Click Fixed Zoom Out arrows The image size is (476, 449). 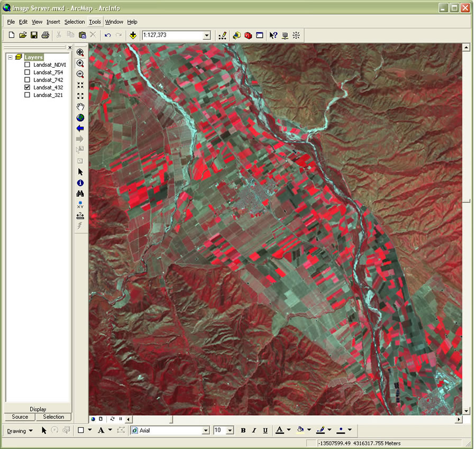pos(80,96)
